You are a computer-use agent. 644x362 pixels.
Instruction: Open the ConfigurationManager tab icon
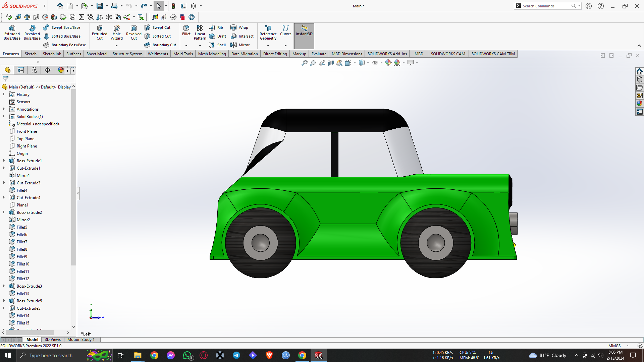(x=34, y=70)
